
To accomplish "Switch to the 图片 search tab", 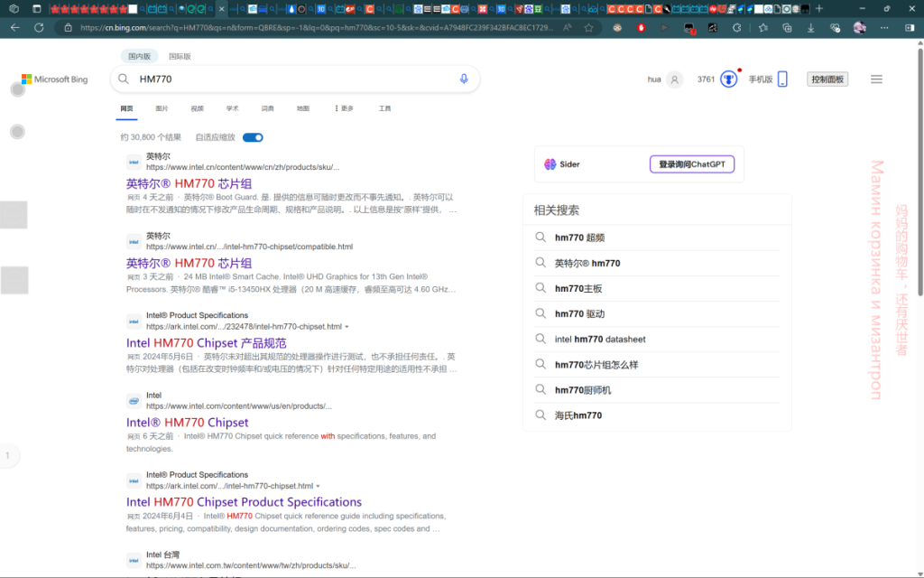I will pos(162,108).
